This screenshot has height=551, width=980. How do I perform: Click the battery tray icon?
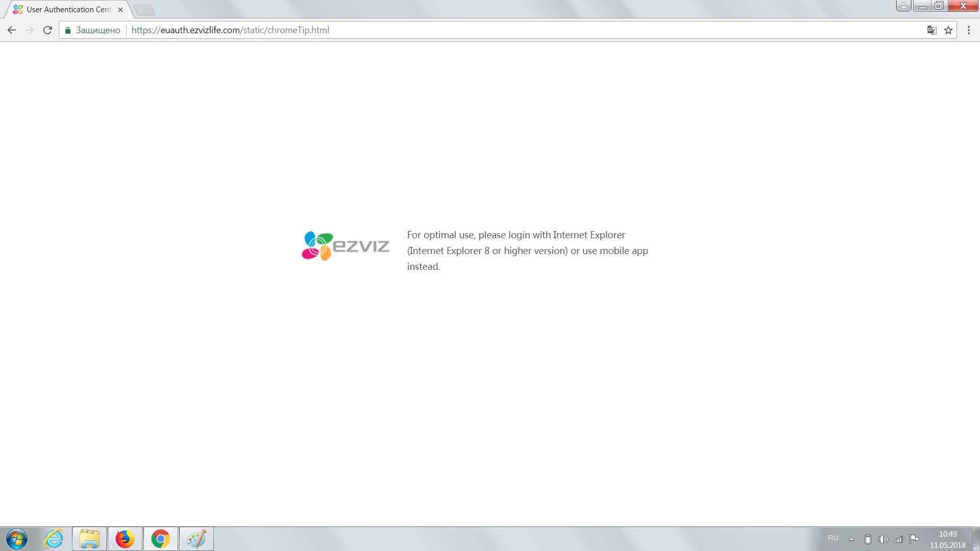868,539
